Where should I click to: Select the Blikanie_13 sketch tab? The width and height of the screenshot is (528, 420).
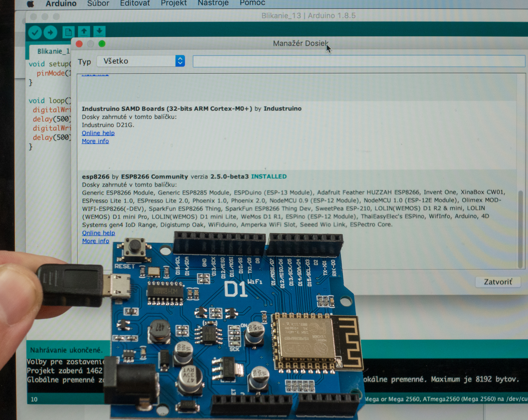click(x=53, y=51)
